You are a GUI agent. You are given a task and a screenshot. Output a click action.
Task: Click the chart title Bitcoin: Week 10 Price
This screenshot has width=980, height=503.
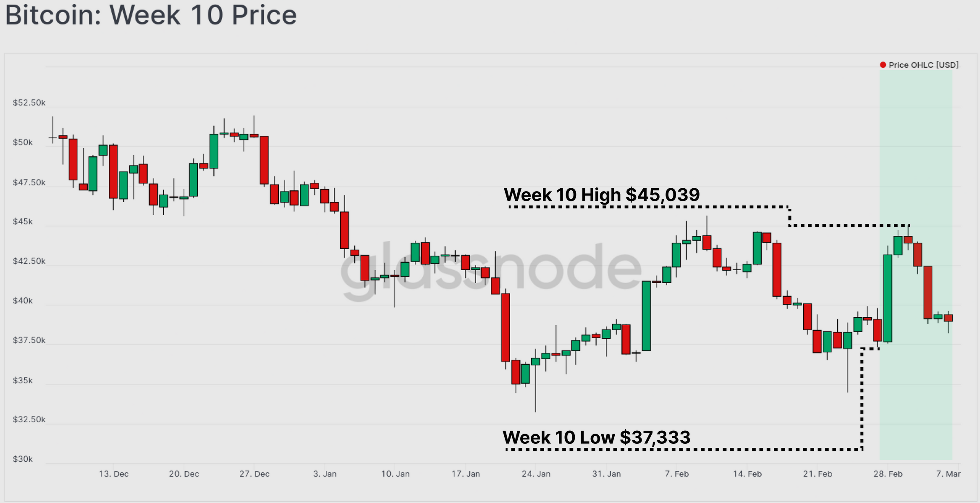(x=151, y=15)
